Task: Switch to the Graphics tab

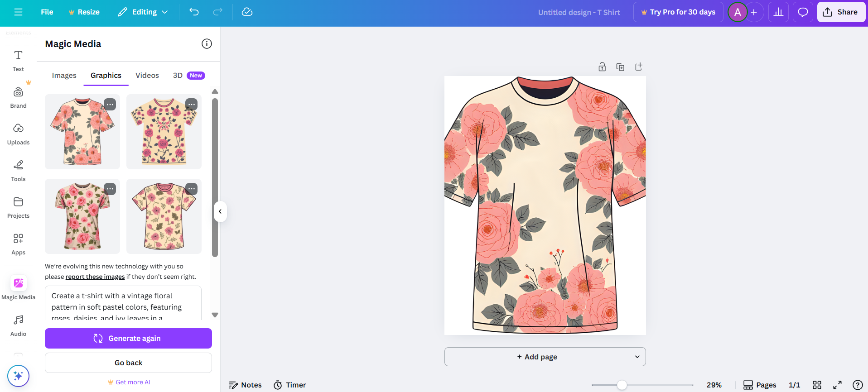Action: point(106,76)
